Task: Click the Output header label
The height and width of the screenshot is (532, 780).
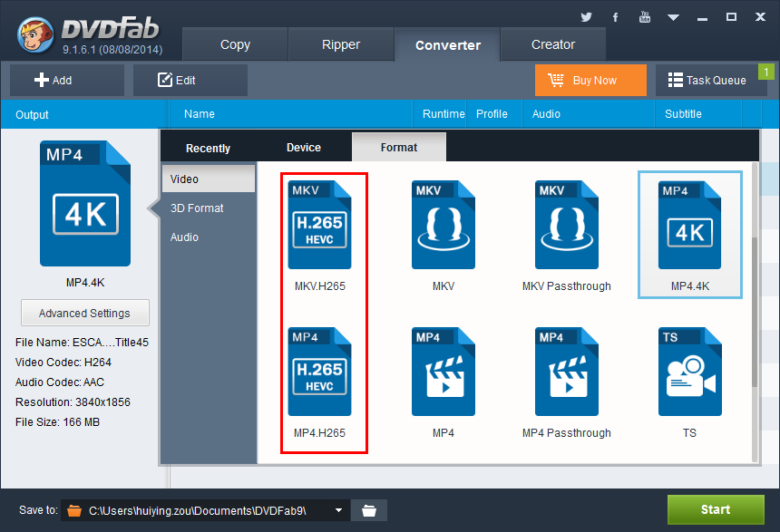Action: (x=32, y=115)
